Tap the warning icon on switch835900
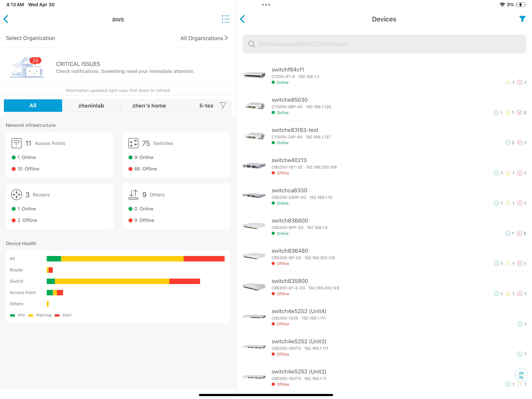This screenshot has height=399, width=532. point(508,294)
